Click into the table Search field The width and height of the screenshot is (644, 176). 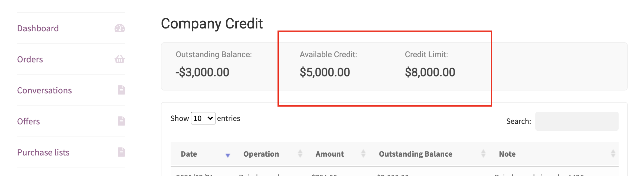click(577, 121)
